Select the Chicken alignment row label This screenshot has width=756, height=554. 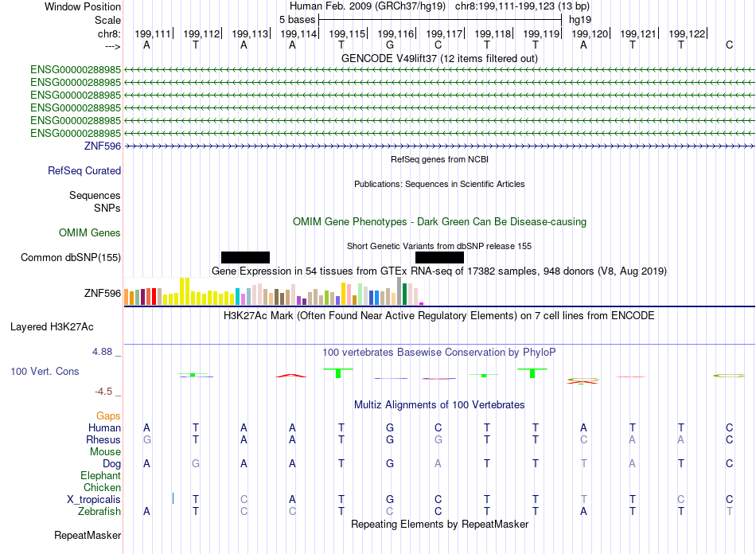102,487
